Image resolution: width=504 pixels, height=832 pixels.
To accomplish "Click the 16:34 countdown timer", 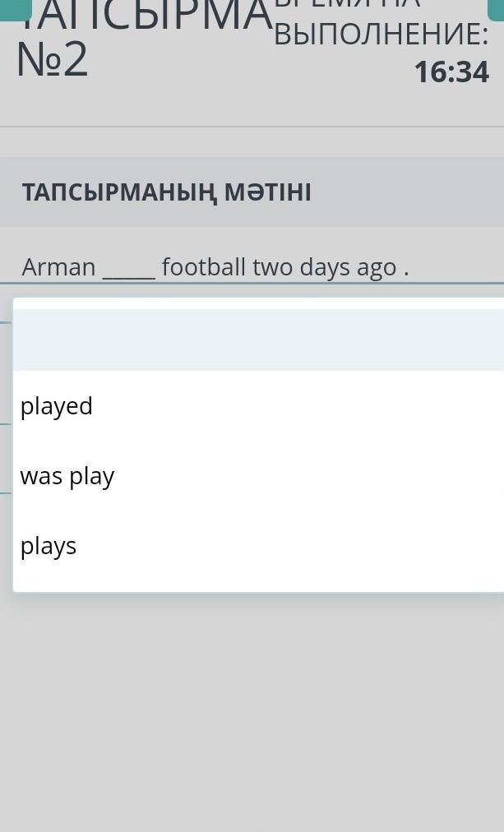I will point(451,72).
